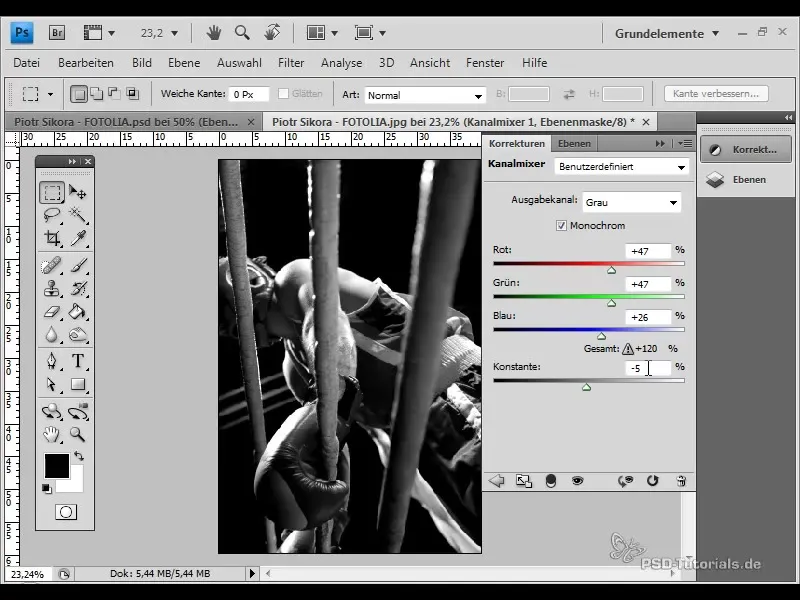Select the Eyedropper tool
This screenshot has width=800, height=600.
point(78,238)
